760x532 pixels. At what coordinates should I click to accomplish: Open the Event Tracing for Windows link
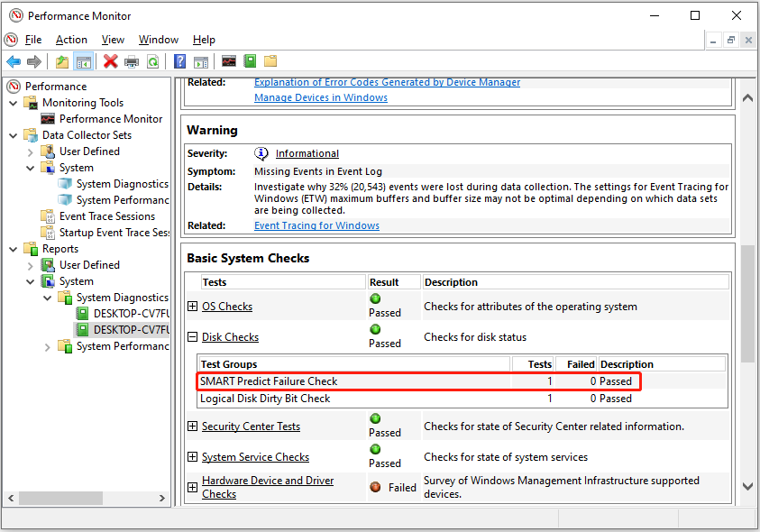[x=316, y=225]
